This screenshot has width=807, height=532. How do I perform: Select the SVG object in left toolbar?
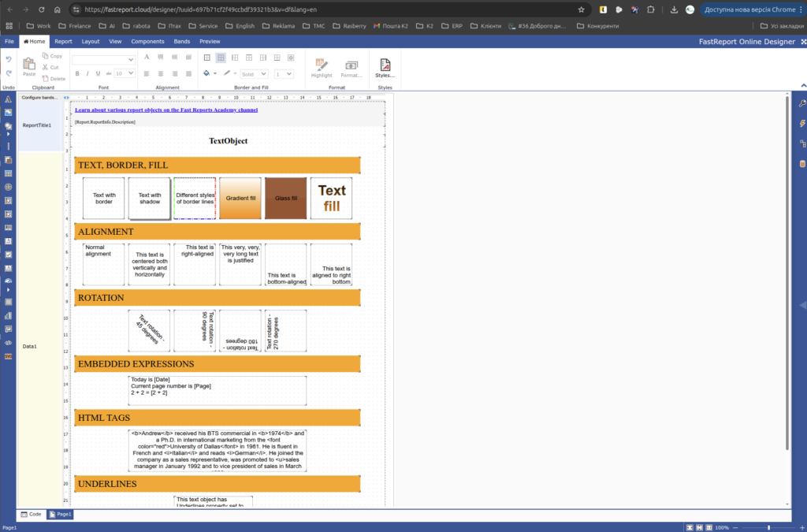(9, 356)
